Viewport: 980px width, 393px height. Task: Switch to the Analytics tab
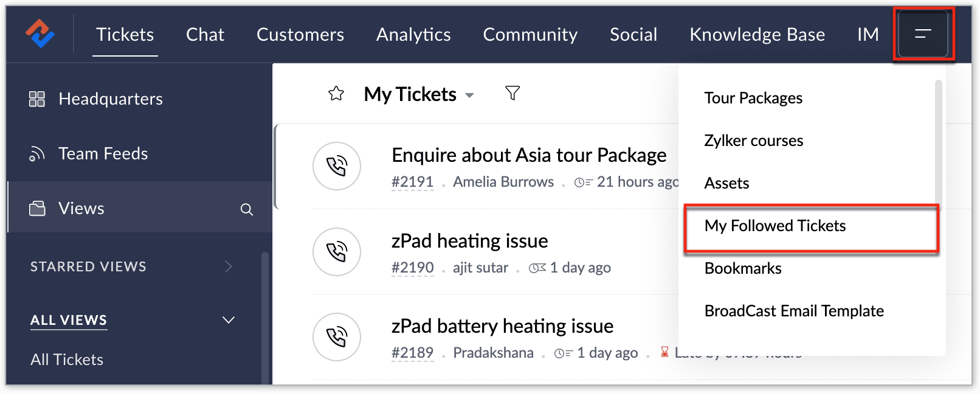coord(413,35)
